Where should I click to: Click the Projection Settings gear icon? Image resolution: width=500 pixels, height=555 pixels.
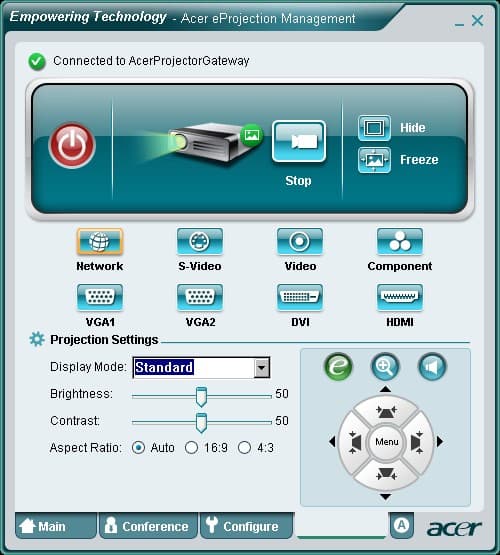pyautogui.click(x=37, y=339)
